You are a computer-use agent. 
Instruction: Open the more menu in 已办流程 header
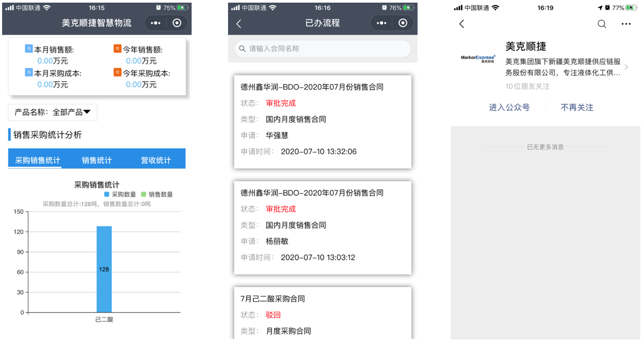coord(382,23)
